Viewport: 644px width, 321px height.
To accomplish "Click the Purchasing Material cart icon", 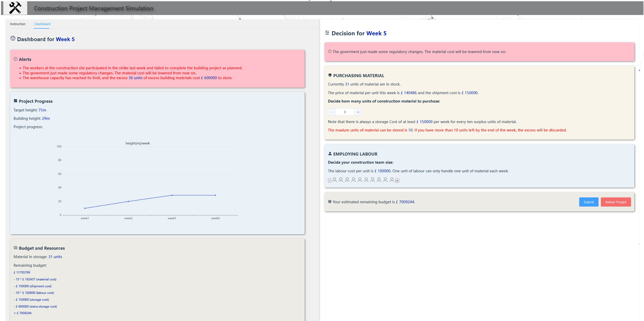I will (x=330, y=75).
